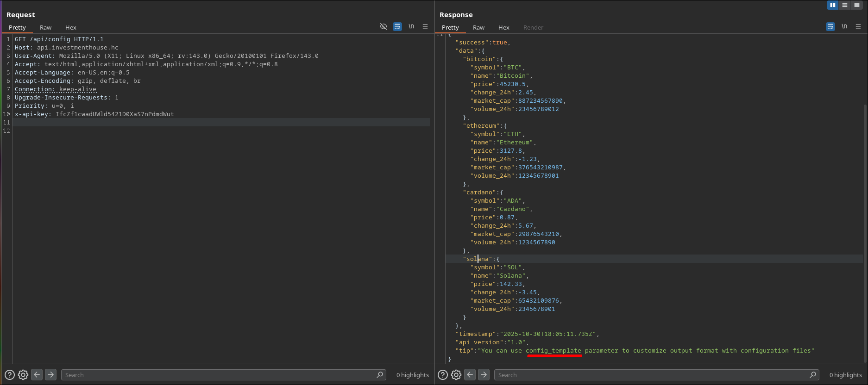This screenshot has width=868, height=385.
Task: Toggle word wrap icon in Response panel
Action: 830,27
